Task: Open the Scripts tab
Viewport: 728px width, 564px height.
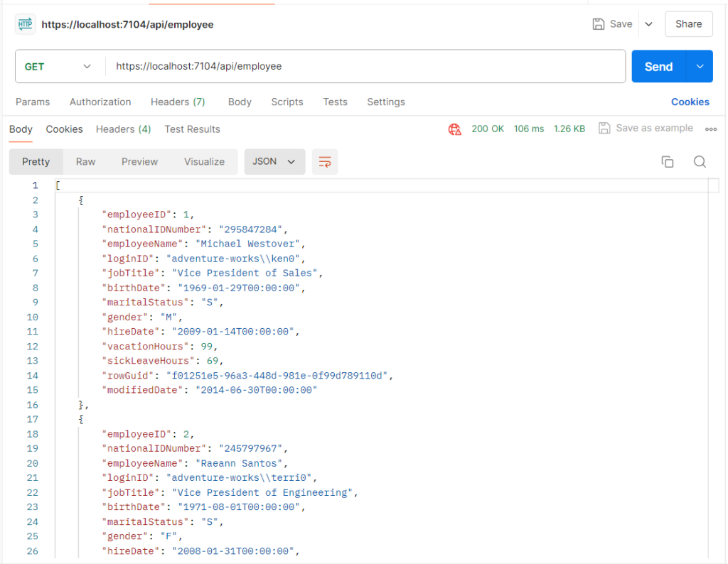Action: 287,102
